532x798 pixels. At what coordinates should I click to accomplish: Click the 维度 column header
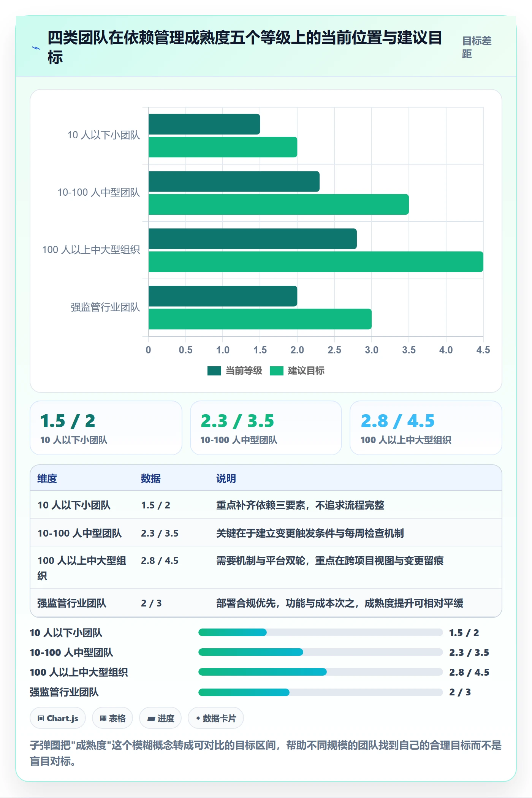tap(47, 478)
